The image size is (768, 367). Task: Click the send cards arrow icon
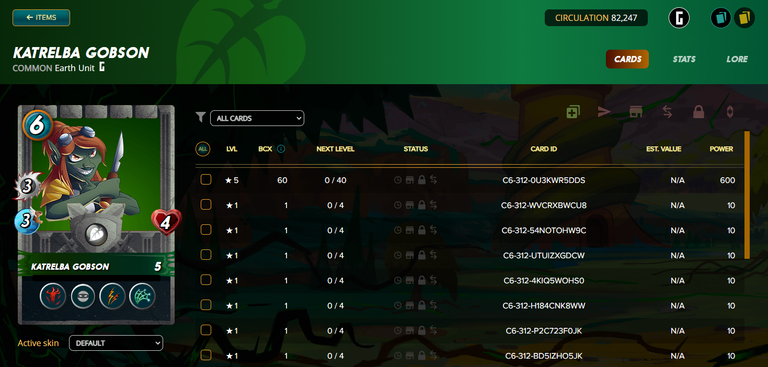[604, 112]
